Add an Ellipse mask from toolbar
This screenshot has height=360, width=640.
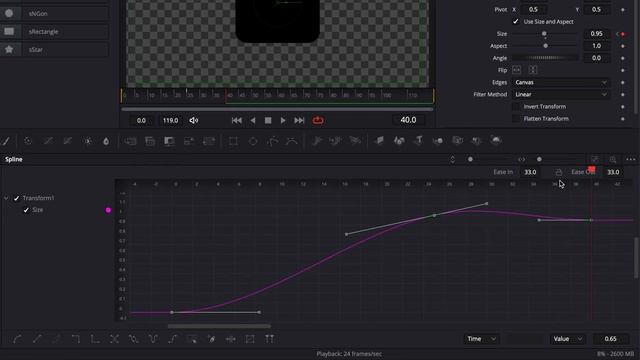(253, 141)
